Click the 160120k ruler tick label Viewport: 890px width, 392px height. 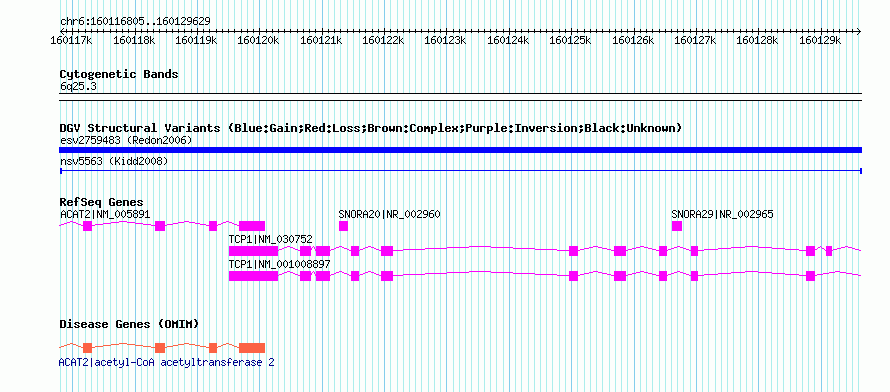pos(258,41)
